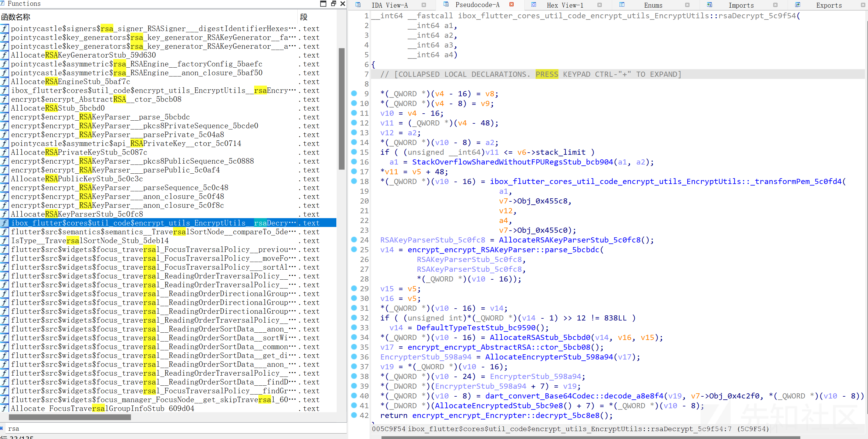Close the Imports tab
Image resolution: width=868 pixels, height=439 pixels.
coord(775,5)
